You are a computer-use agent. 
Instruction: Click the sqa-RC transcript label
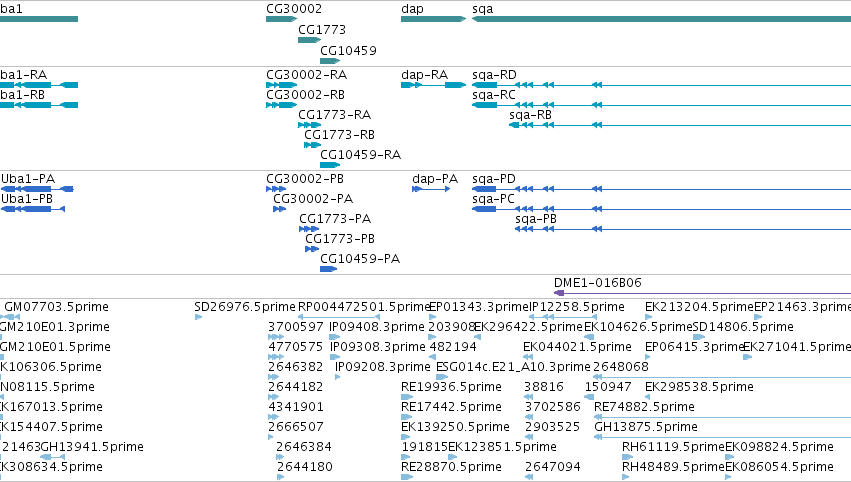tap(493, 95)
